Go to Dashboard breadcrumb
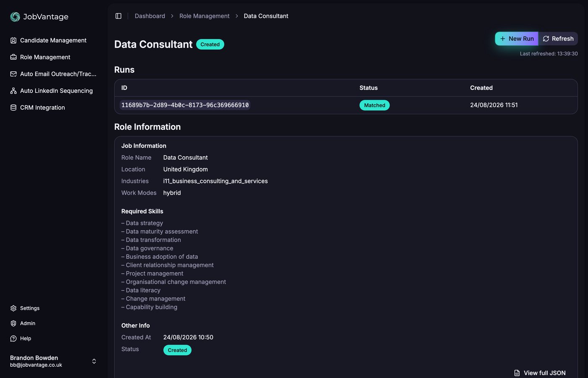The width and height of the screenshot is (588, 378). point(150,16)
